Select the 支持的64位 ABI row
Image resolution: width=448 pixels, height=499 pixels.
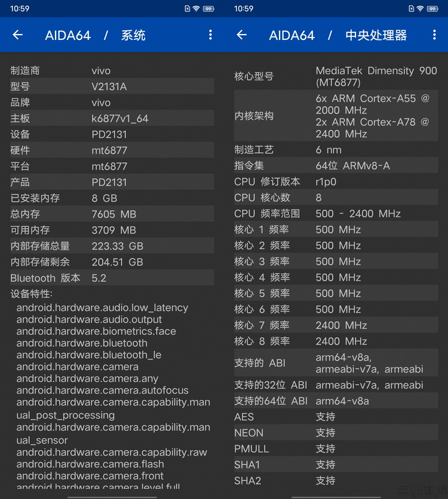(336, 401)
